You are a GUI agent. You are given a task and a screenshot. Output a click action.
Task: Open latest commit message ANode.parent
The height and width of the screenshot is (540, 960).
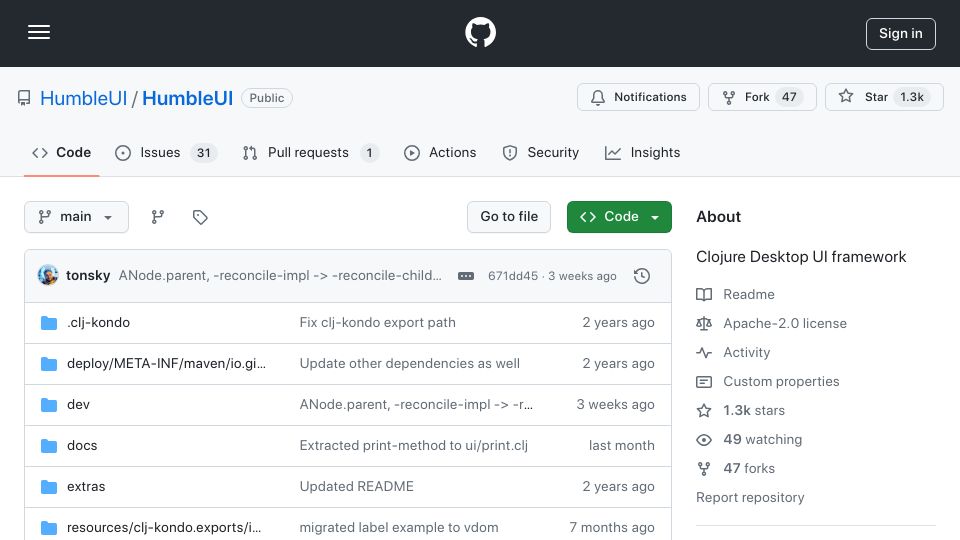coord(280,276)
